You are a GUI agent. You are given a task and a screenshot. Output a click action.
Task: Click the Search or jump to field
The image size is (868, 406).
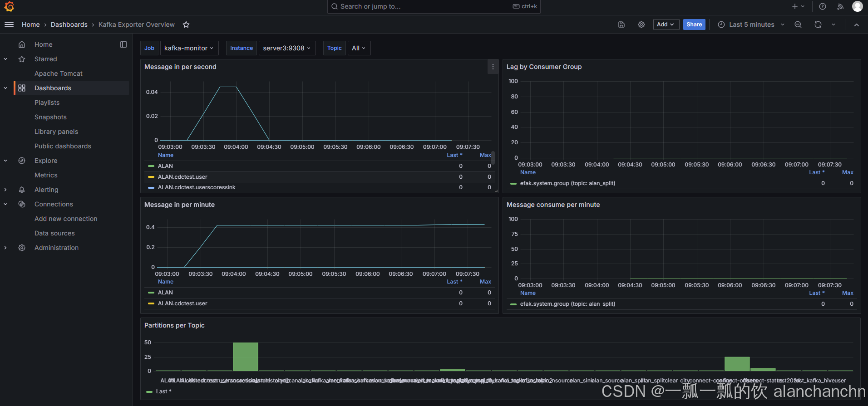pos(434,6)
